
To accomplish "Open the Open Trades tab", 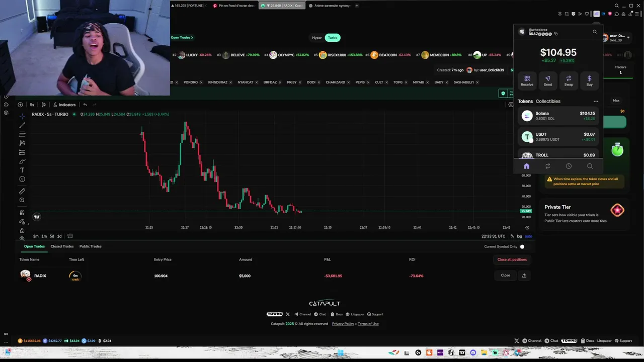I will click(x=34, y=246).
